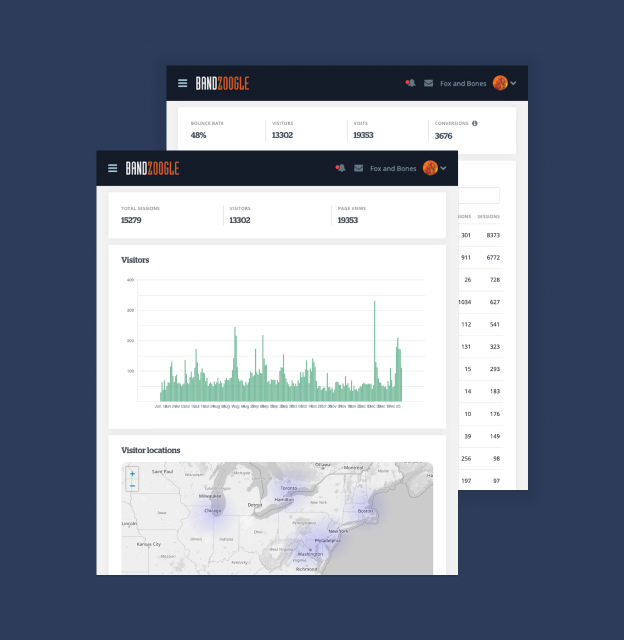Click Visitors value 13302 in front window
This screenshot has height=640, width=624.
point(240,220)
